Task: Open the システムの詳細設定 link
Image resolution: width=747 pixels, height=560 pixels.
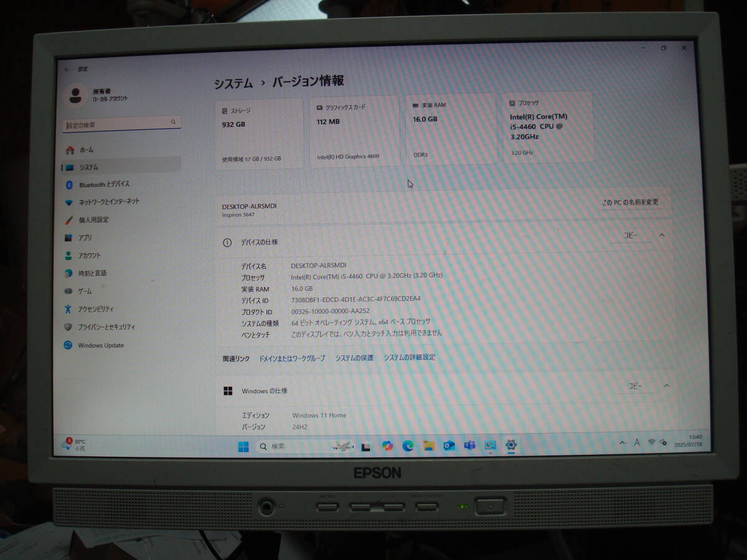Action: [410, 357]
